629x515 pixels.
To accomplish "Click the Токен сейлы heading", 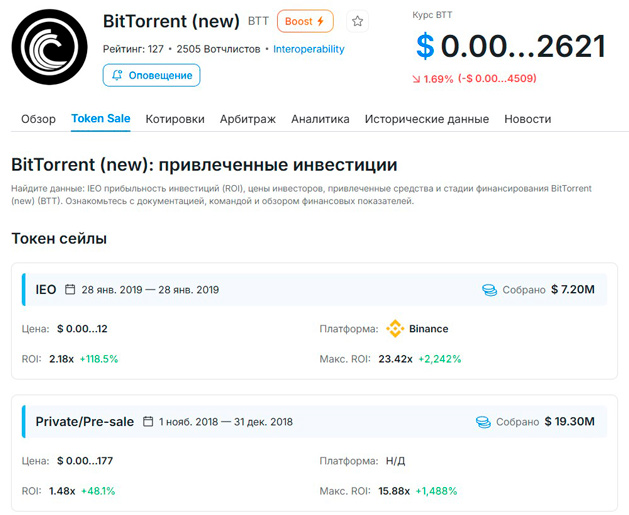I will point(59,239).
